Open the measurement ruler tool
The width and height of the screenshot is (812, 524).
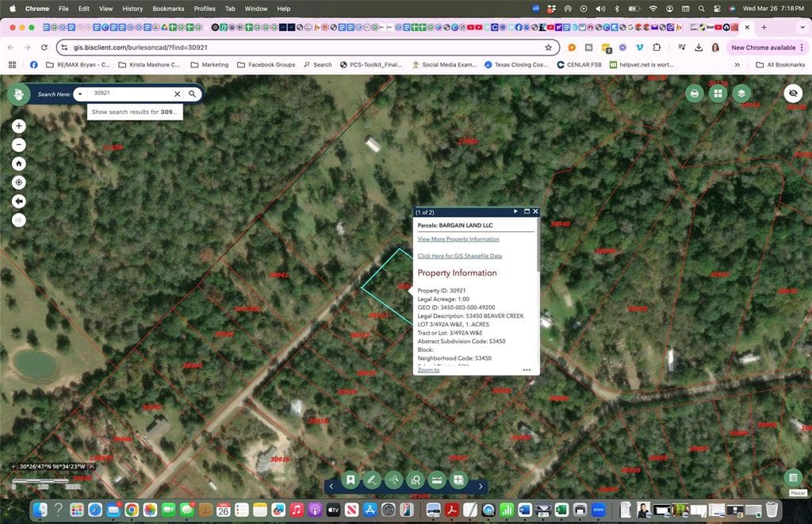(437, 480)
